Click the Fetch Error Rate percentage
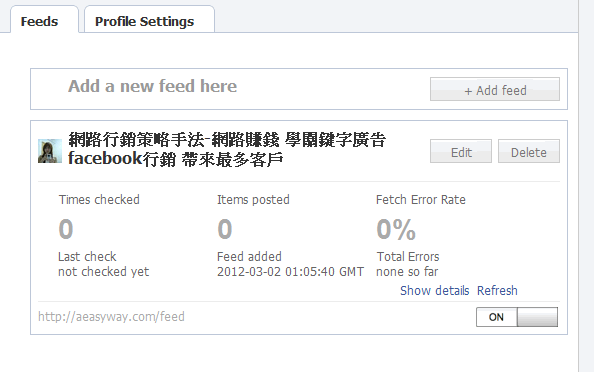Viewport: 597px width, 372px height. coord(396,229)
